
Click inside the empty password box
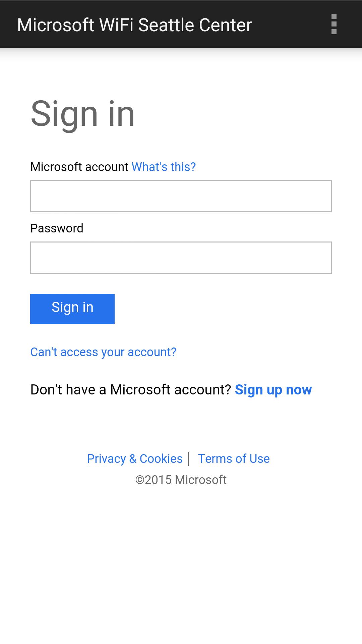pos(181,257)
